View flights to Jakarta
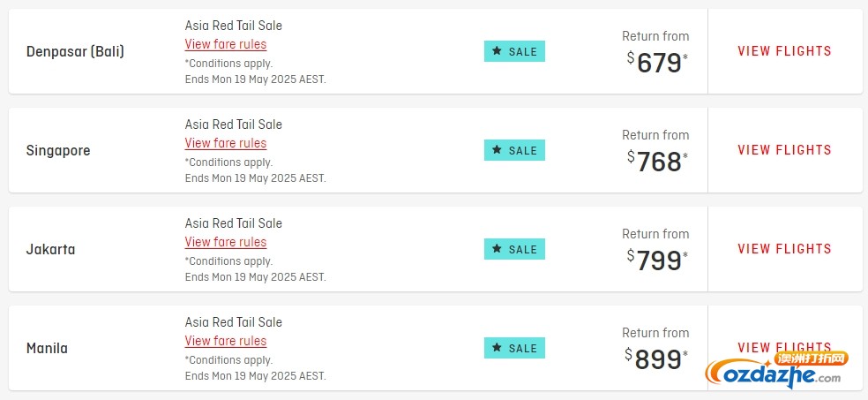Screen dimensions: 868x400 [x=784, y=249]
